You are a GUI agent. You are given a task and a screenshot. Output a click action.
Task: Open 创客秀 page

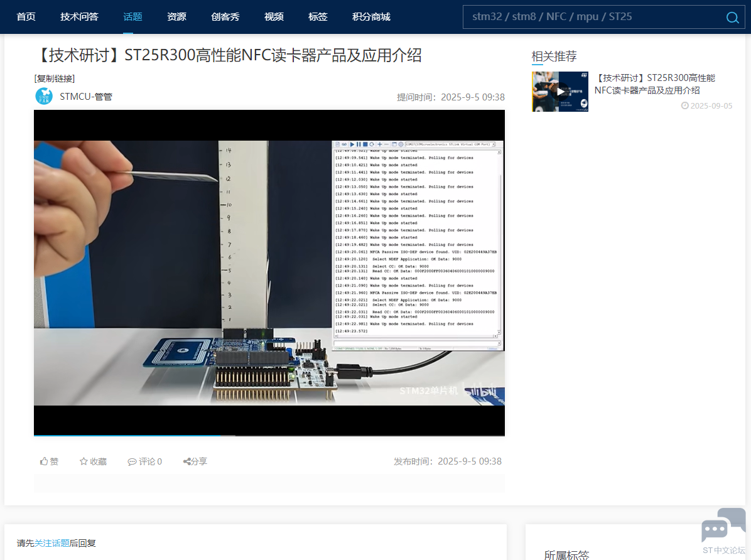(225, 17)
